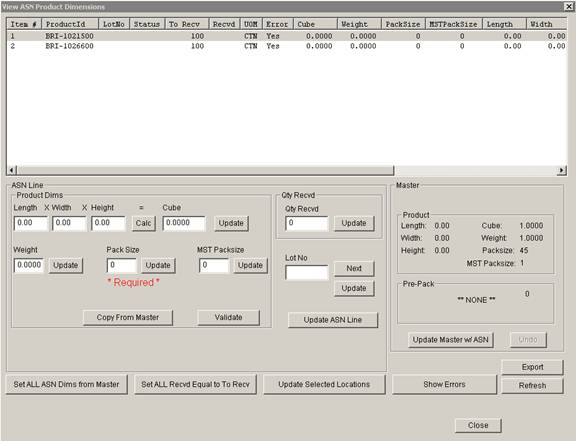Click Update beside MST Packsize field

(250, 265)
